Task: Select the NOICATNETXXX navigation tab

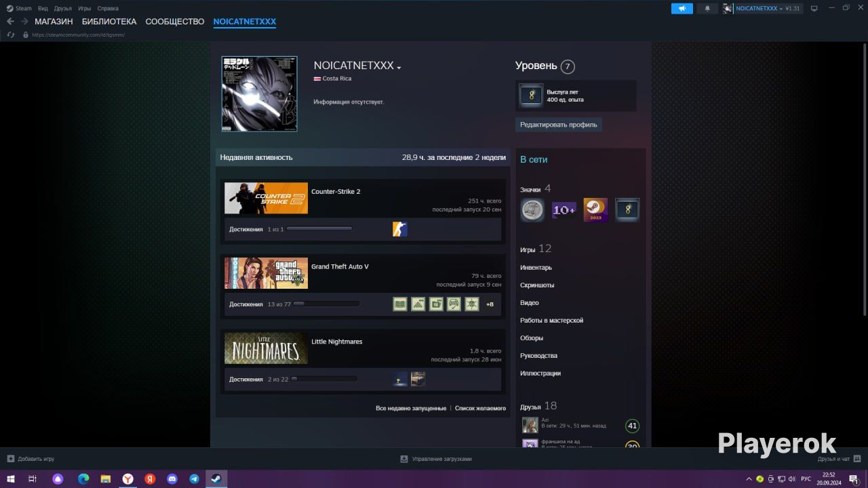Action: (x=245, y=22)
